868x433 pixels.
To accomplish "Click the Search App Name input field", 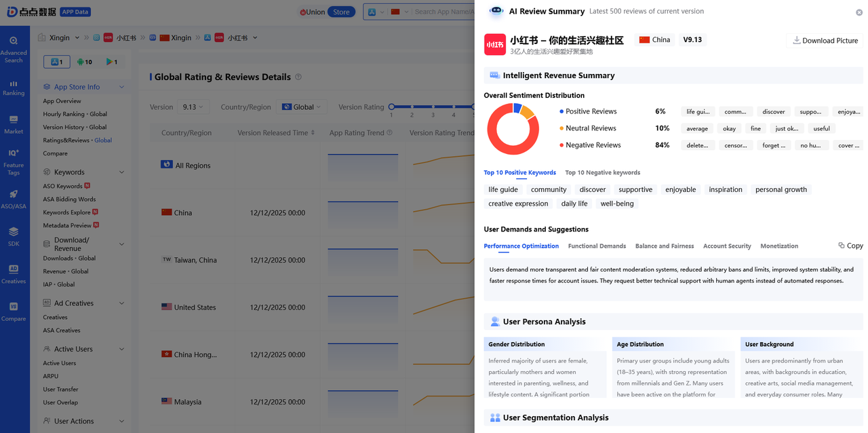I will (x=444, y=12).
